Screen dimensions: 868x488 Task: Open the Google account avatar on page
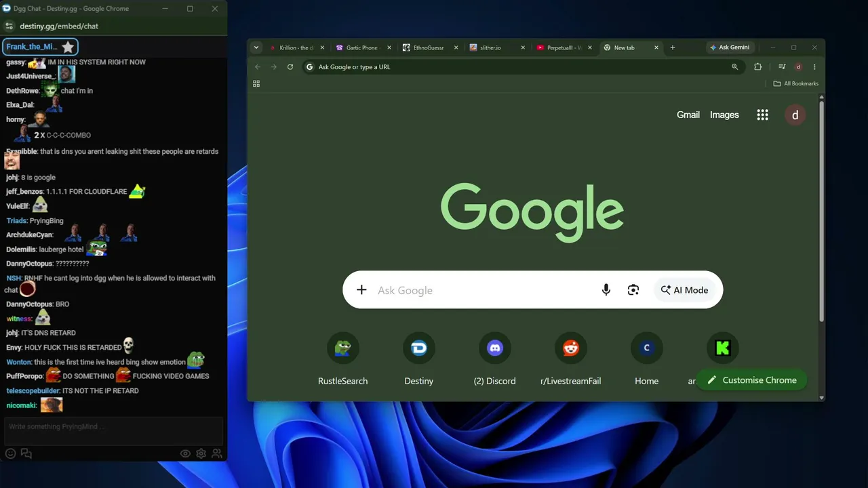pyautogui.click(x=795, y=115)
